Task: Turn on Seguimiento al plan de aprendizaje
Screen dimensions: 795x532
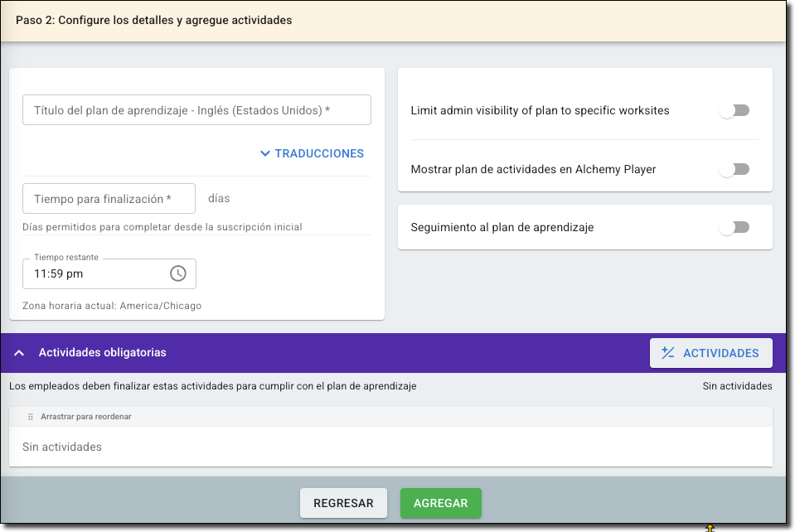Action: (734, 227)
